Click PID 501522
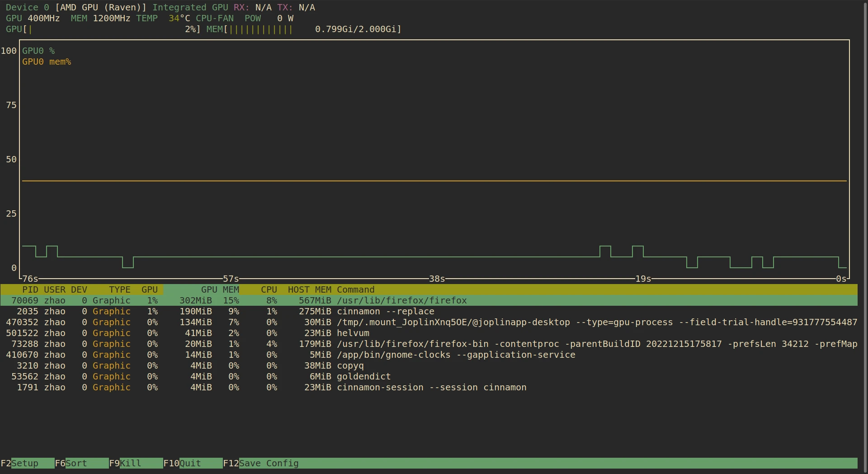 point(22,333)
